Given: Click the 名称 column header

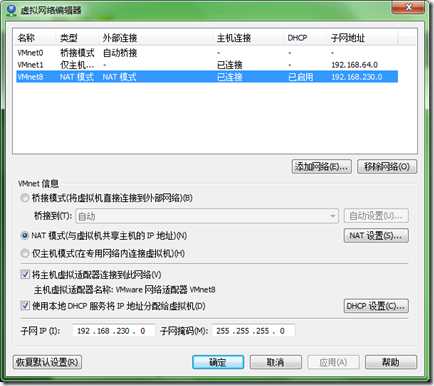Looking at the screenshot, I should 35,38.
